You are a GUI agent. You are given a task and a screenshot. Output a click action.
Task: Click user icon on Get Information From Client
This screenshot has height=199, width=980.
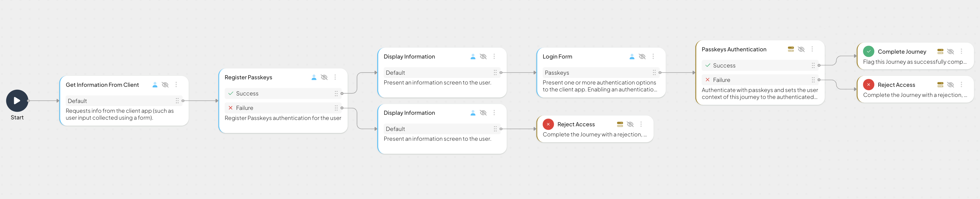pos(155,85)
